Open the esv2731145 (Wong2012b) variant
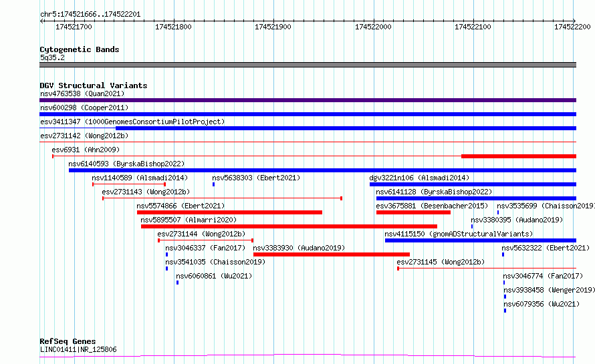The height and width of the screenshot is (364, 595). coord(441,262)
